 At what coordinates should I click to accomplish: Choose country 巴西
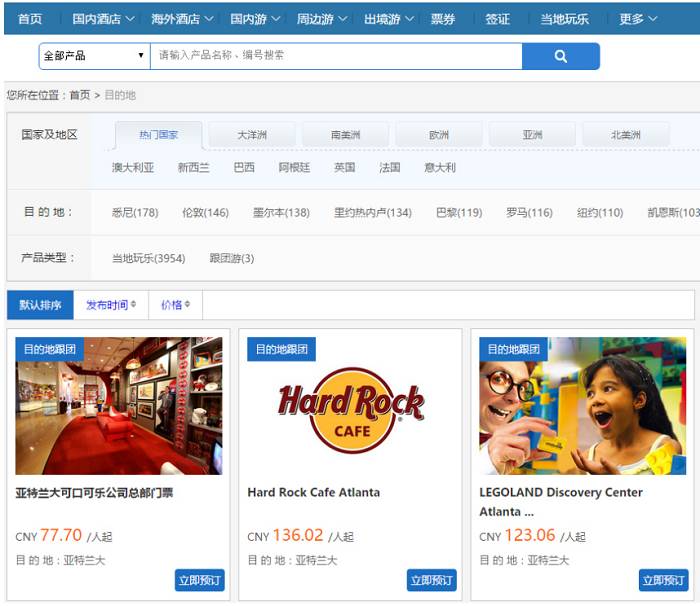pos(244,167)
